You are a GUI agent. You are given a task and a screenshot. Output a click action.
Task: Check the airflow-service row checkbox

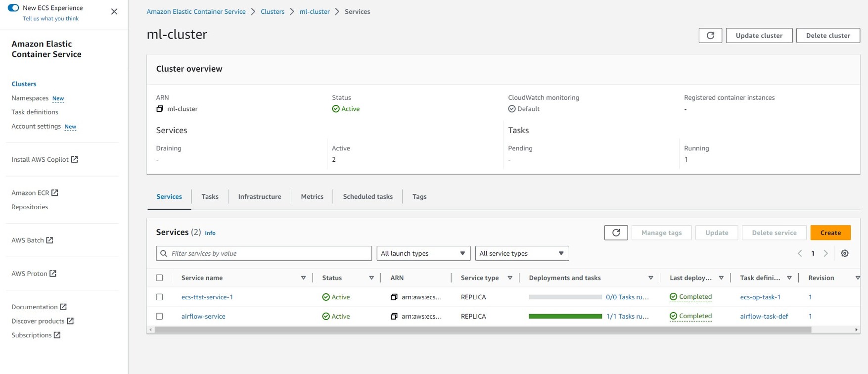pos(159,316)
